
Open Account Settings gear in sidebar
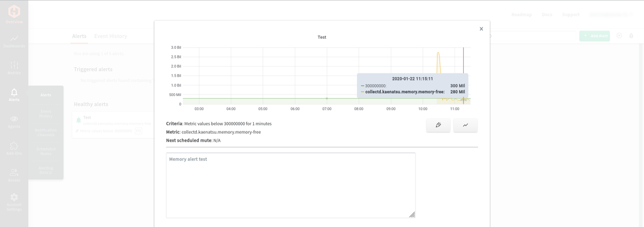[14, 202]
